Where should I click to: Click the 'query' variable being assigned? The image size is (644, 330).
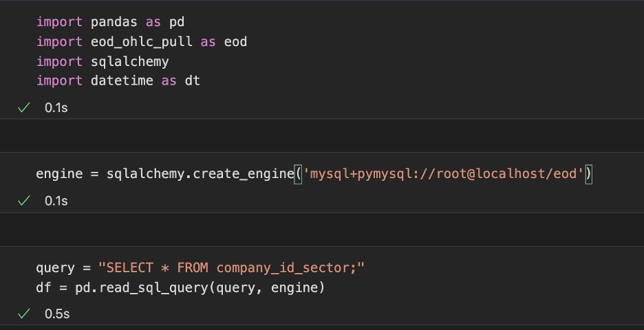pos(56,268)
